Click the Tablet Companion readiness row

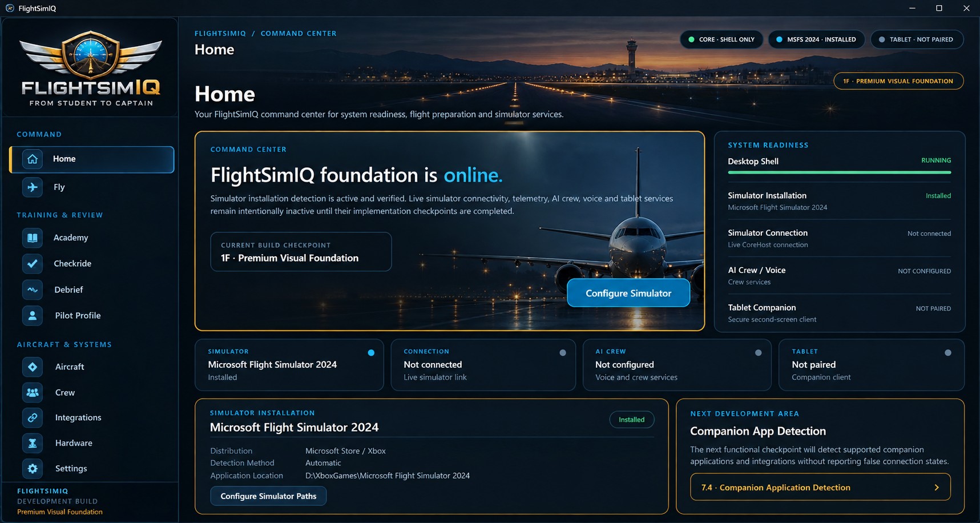click(x=840, y=313)
